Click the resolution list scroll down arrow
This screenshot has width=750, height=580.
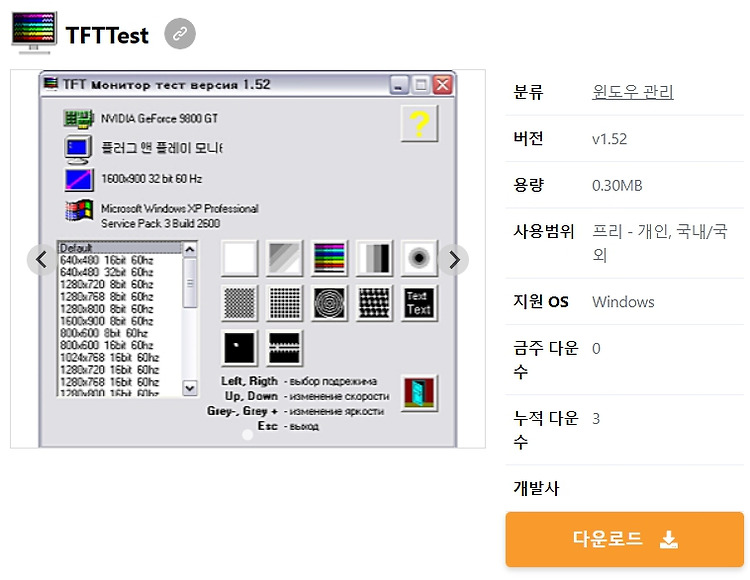pyautogui.click(x=190, y=388)
